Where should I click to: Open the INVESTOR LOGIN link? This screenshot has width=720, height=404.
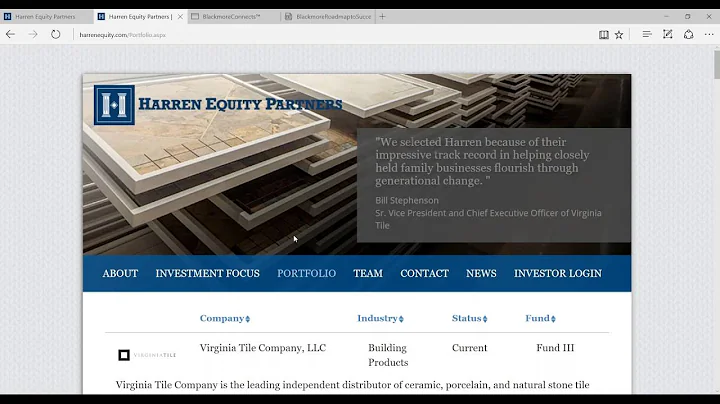pyautogui.click(x=557, y=273)
